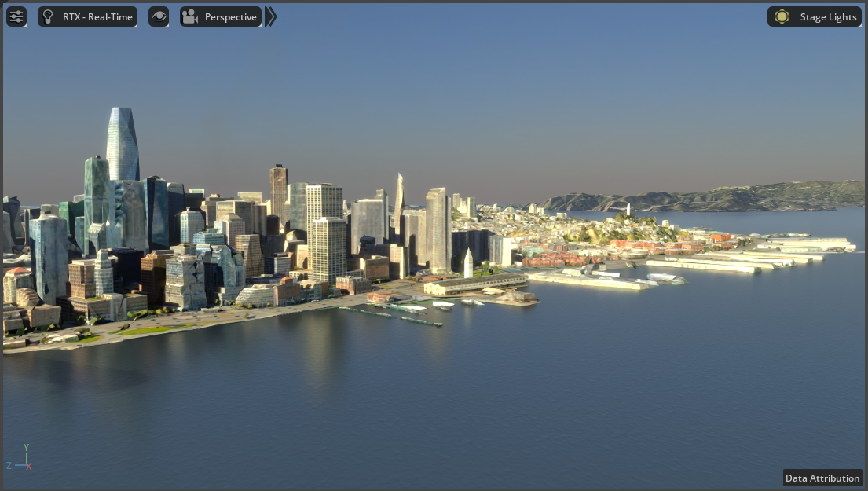Click the camera icon on the Perspective button
This screenshot has height=491, width=868.
(x=190, y=16)
